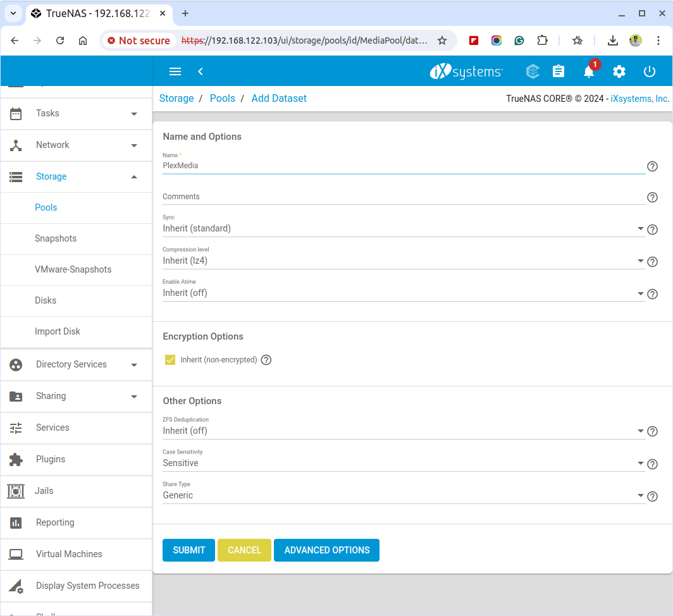The height and width of the screenshot is (616, 673).
Task: Open a new browser tab
Action: 185,13
